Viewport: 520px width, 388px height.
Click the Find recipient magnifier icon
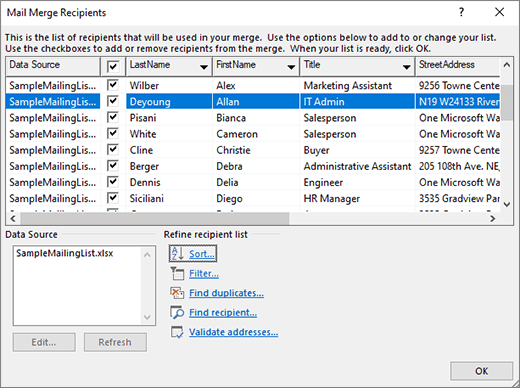tap(177, 313)
